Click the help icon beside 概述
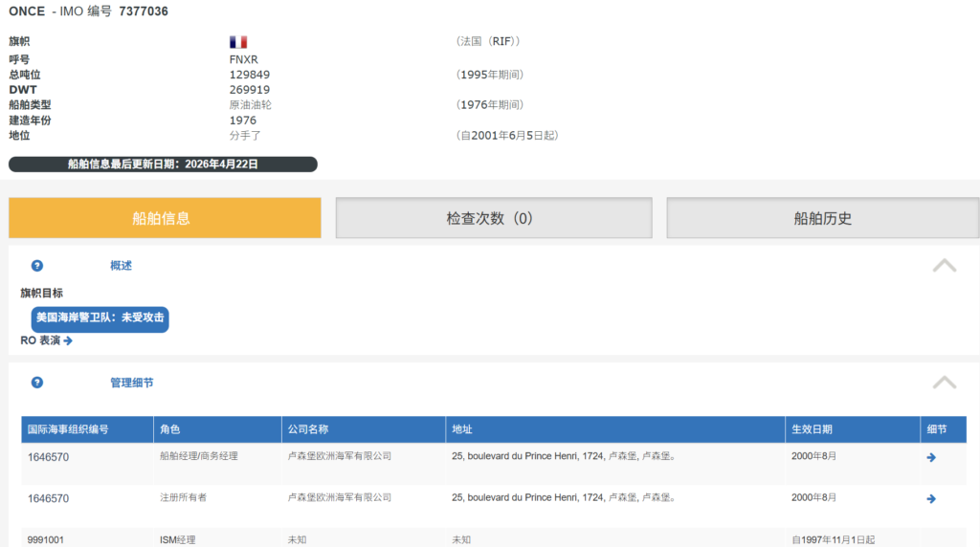980x547 pixels. point(37,266)
